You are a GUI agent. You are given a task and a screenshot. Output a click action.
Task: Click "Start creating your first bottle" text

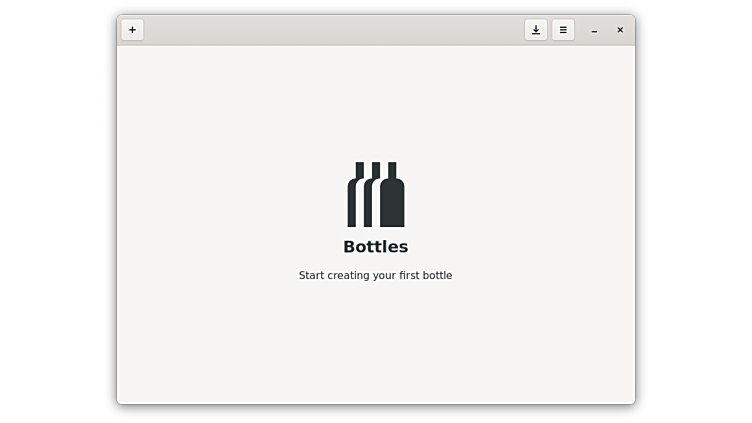[x=376, y=275]
